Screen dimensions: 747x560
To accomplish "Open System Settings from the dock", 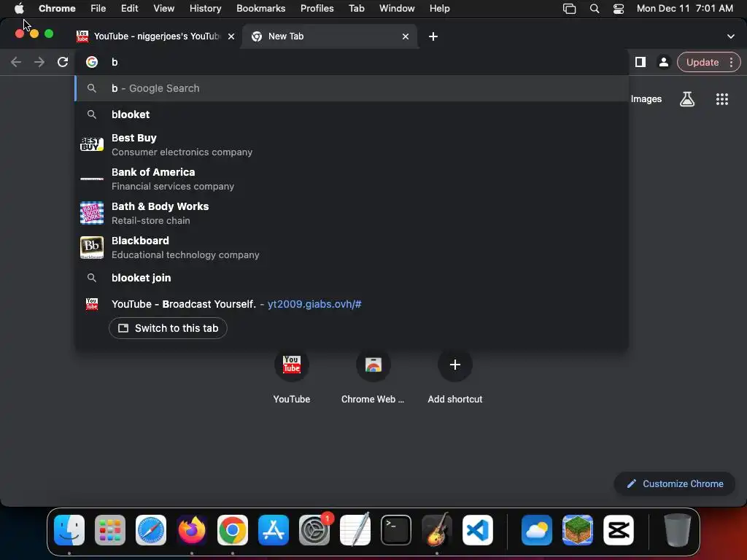I will point(314,530).
